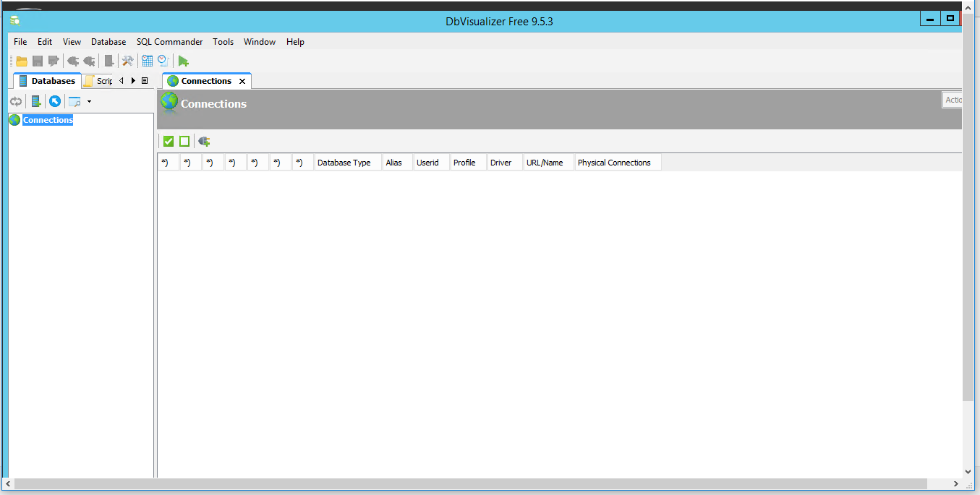Click the clock history icon in toolbar
This screenshot has width=980, height=495.
click(163, 61)
